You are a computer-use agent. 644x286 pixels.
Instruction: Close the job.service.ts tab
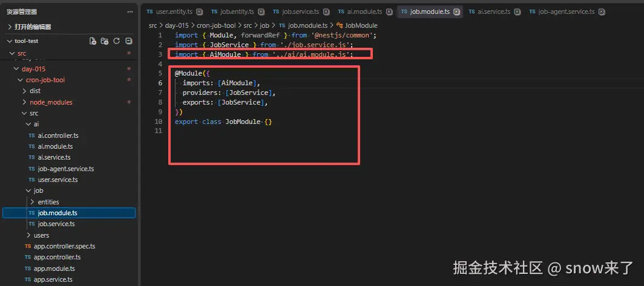pyautogui.click(x=326, y=11)
